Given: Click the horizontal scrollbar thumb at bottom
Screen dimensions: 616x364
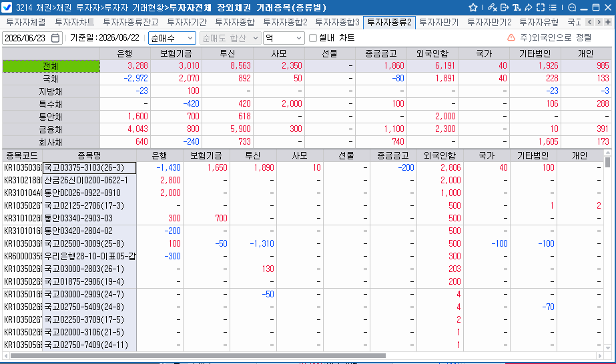Looking at the screenshot, I should [198, 356].
